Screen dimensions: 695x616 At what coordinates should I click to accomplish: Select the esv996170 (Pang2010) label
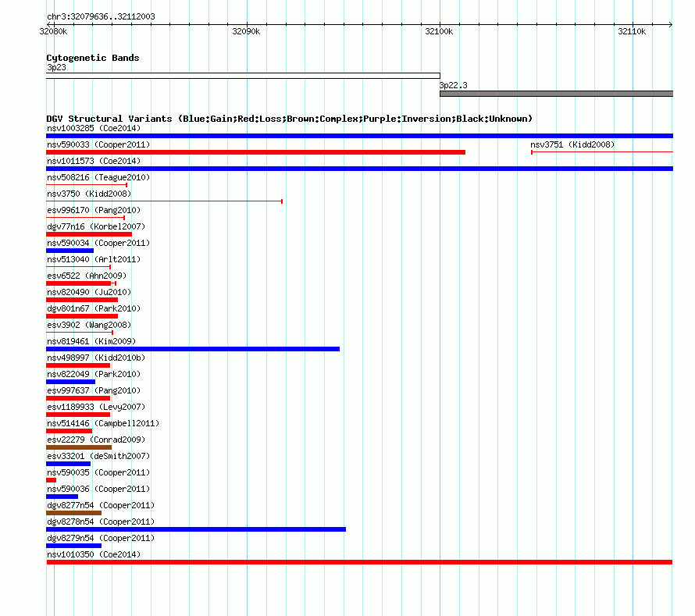94,210
